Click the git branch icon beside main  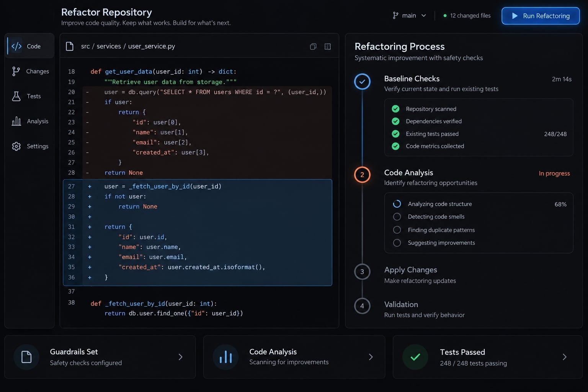pyautogui.click(x=395, y=15)
